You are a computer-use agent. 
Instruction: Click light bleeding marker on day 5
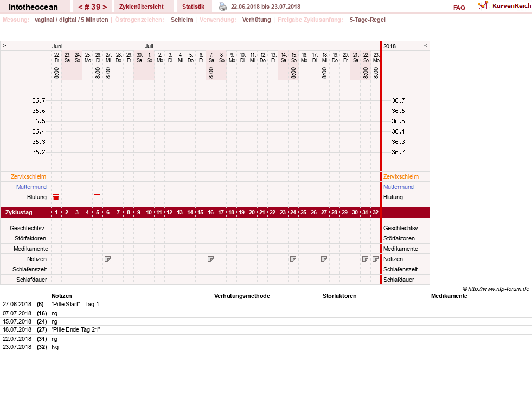pos(98,195)
